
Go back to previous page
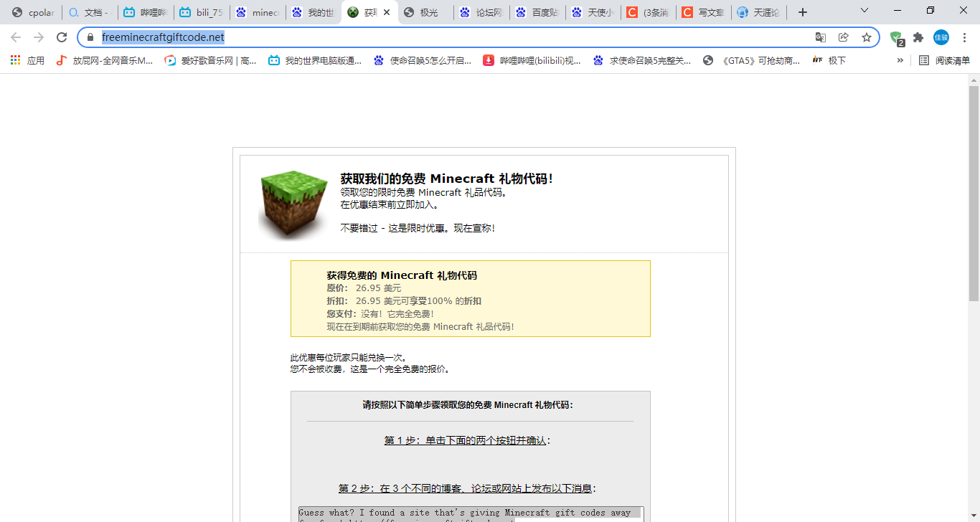[x=16, y=37]
